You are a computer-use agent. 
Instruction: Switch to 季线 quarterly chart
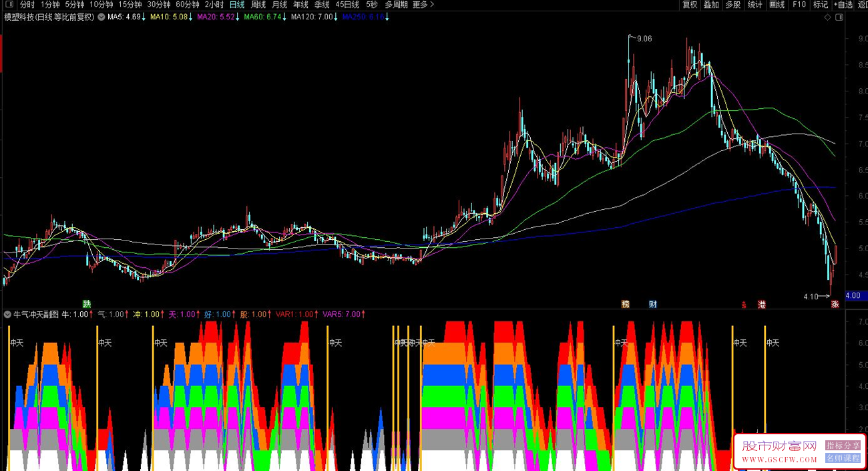pyautogui.click(x=322, y=5)
